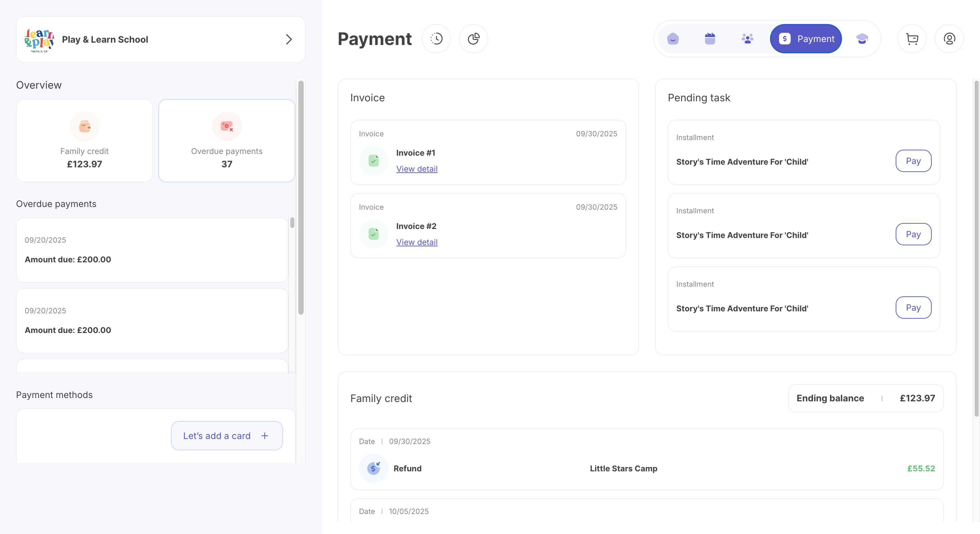The height and width of the screenshot is (534, 980).
Task: Open the calendar nav icon
Action: tap(710, 39)
